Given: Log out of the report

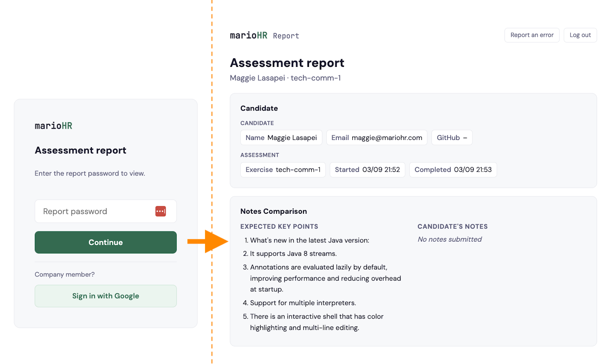Looking at the screenshot, I should (x=580, y=35).
